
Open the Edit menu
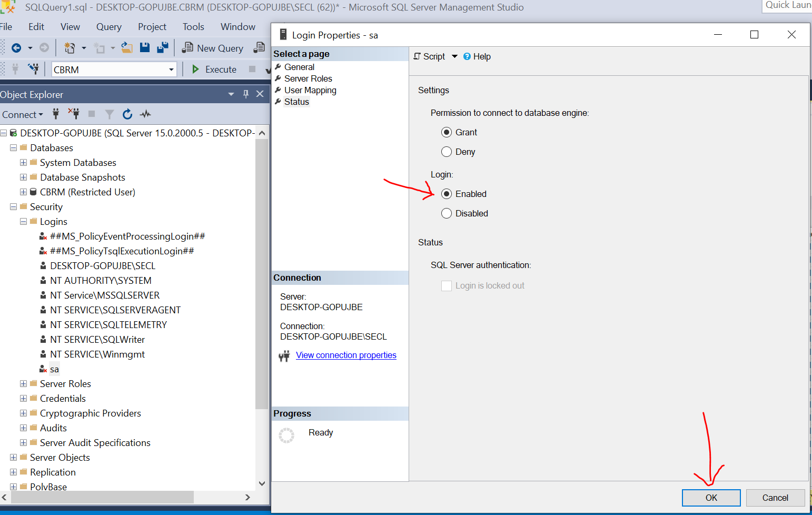tap(36, 27)
